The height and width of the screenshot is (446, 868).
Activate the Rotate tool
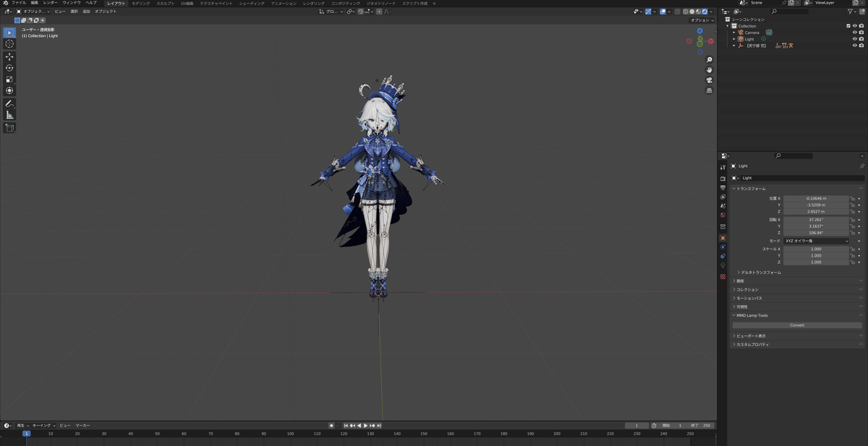click(x=9, y=68)
